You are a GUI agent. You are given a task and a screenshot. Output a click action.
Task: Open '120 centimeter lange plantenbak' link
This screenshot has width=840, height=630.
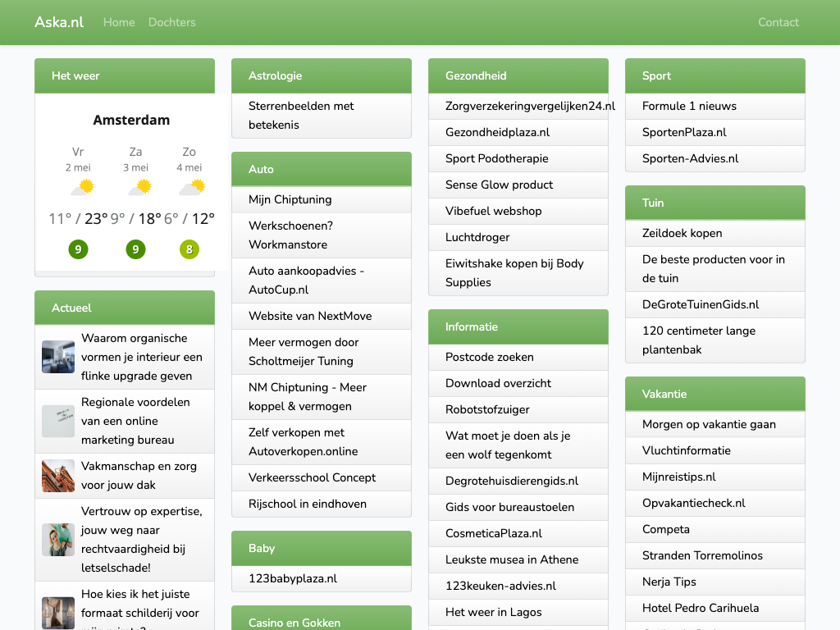pos(699,340)
